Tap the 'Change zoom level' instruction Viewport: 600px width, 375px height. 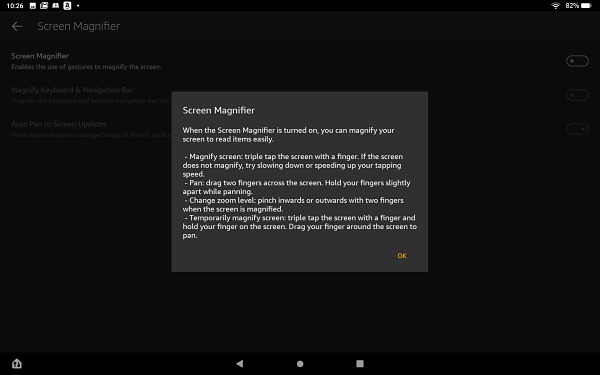tap(293, 205)
